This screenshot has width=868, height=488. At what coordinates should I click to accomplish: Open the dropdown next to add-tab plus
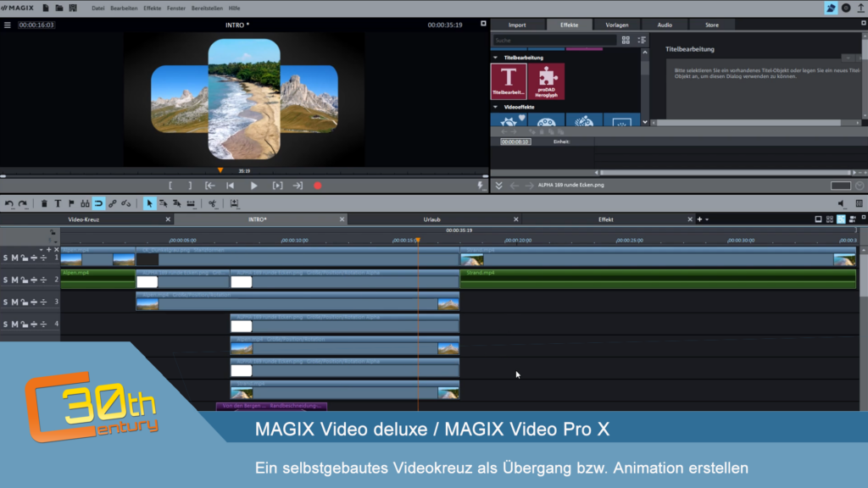(707, 219)
